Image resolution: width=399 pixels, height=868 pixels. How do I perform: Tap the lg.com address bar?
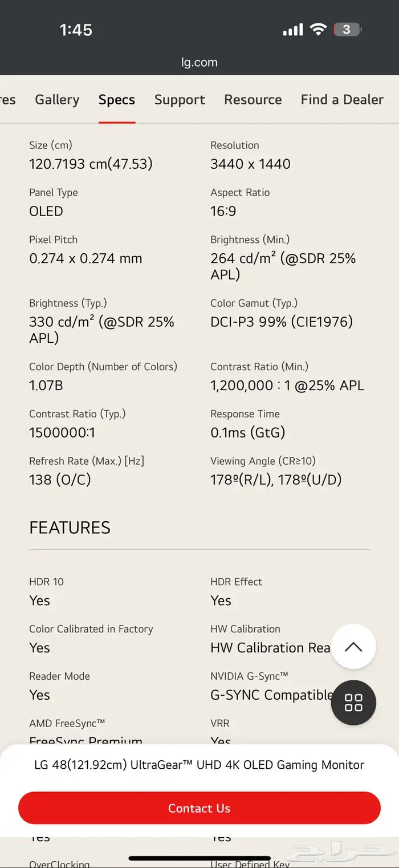click(x=199, y=62)
